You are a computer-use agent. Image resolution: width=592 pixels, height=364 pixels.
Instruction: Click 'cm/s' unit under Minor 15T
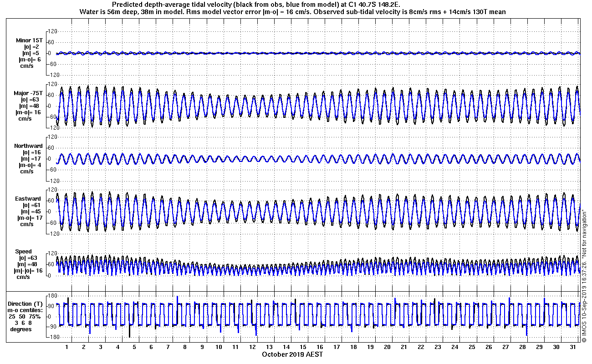(26, 66)
